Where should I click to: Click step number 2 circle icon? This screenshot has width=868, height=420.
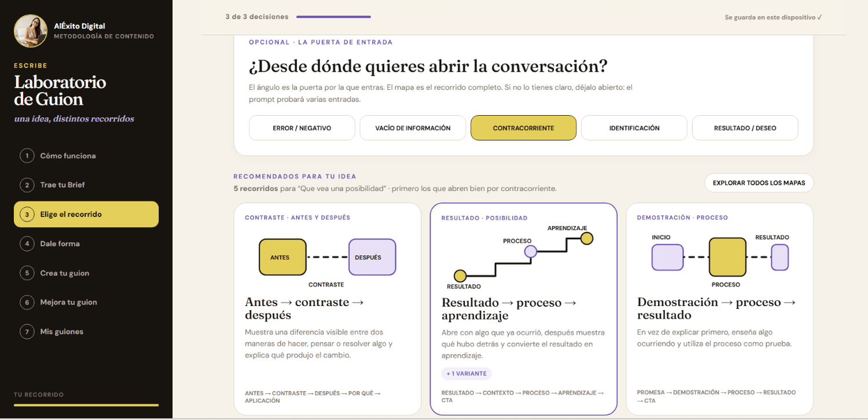tap(27, 185)
